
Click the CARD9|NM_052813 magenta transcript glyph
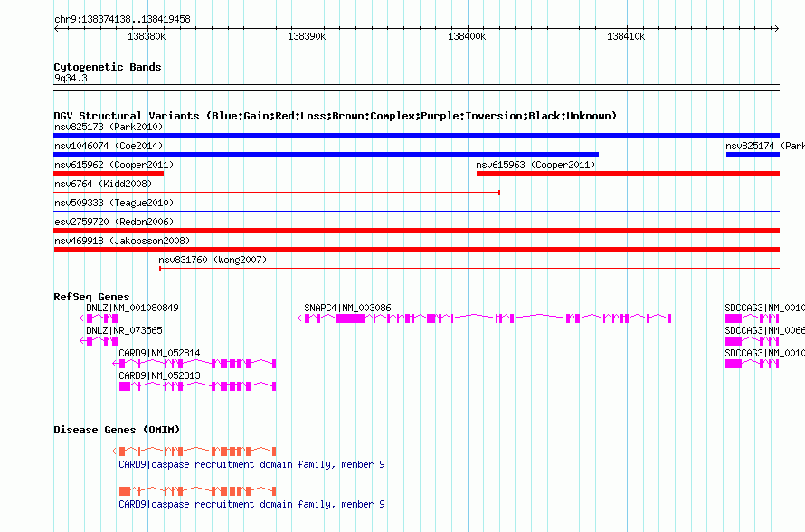click(x=198, y=386)
